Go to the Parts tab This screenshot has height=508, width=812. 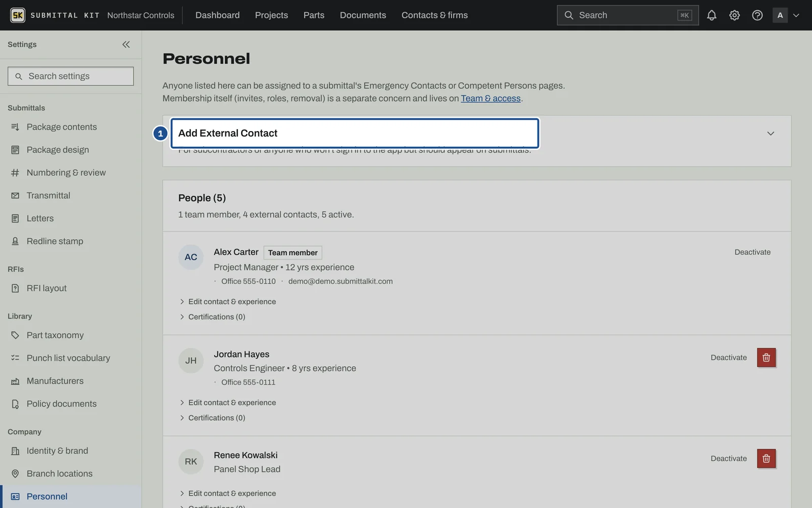[314, 15]
